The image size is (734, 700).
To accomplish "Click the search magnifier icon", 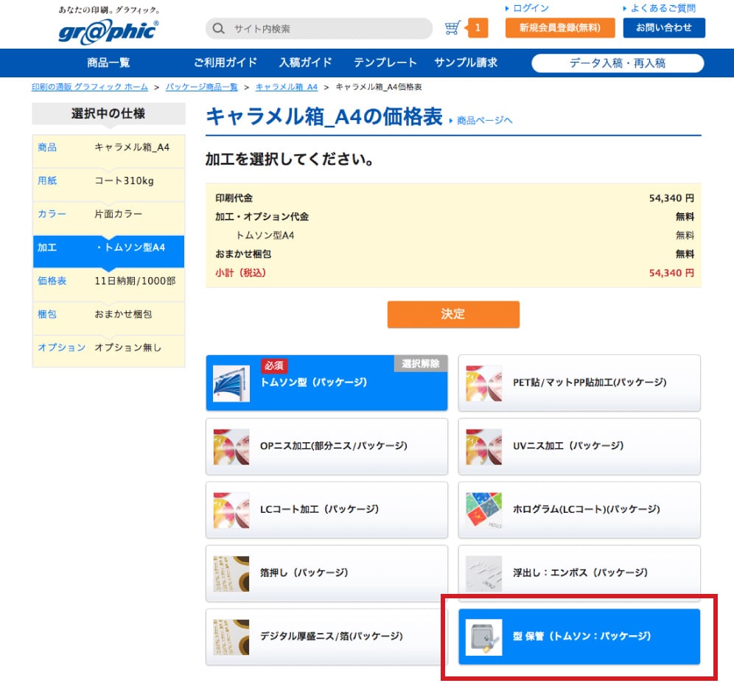I will click(218, 29).
